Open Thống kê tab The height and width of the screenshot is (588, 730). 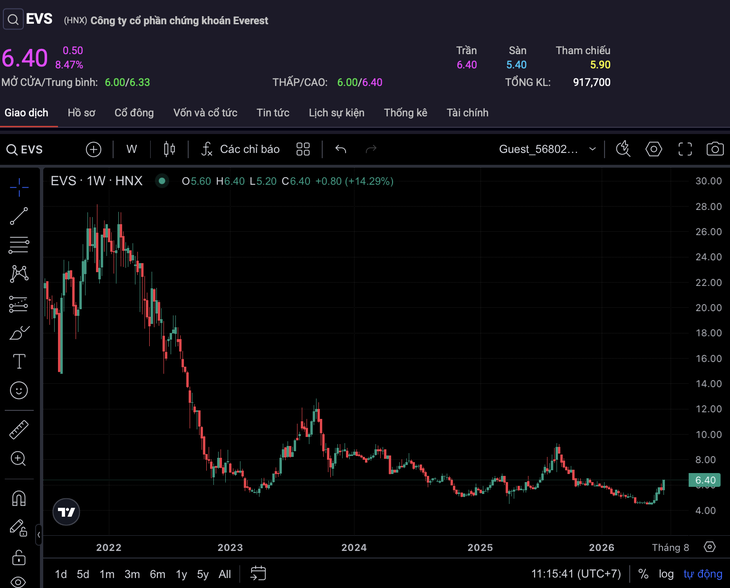(406, 113)
